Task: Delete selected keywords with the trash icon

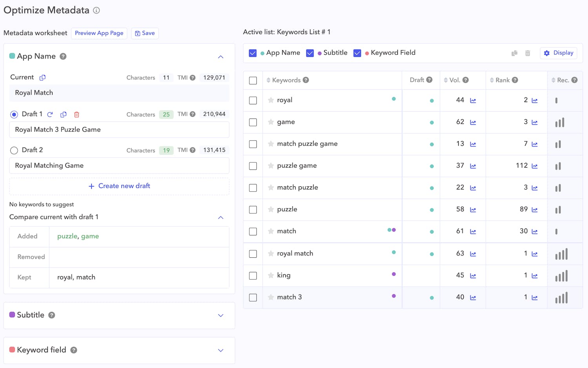Action: [527, 53]
